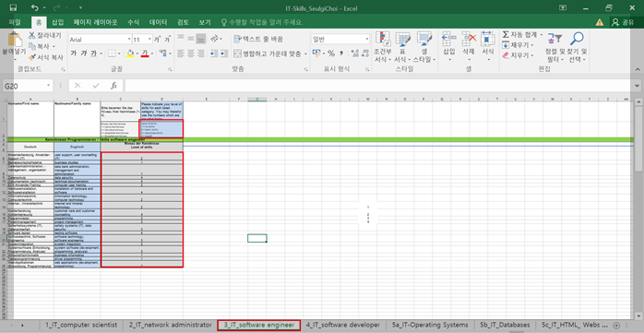The height and width of the screenshot is (333, 644).
Task: Apply comma style format
Action: click(341, 54)
